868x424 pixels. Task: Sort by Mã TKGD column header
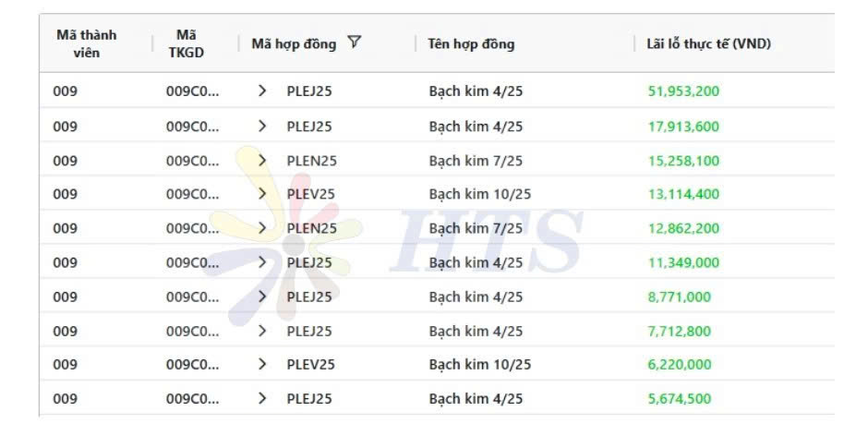[187, 43]
